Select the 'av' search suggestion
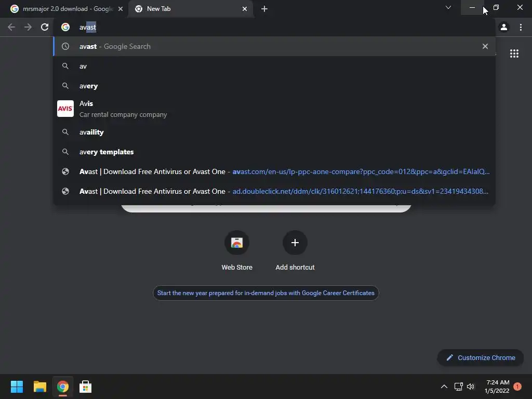 coord(274,66)
